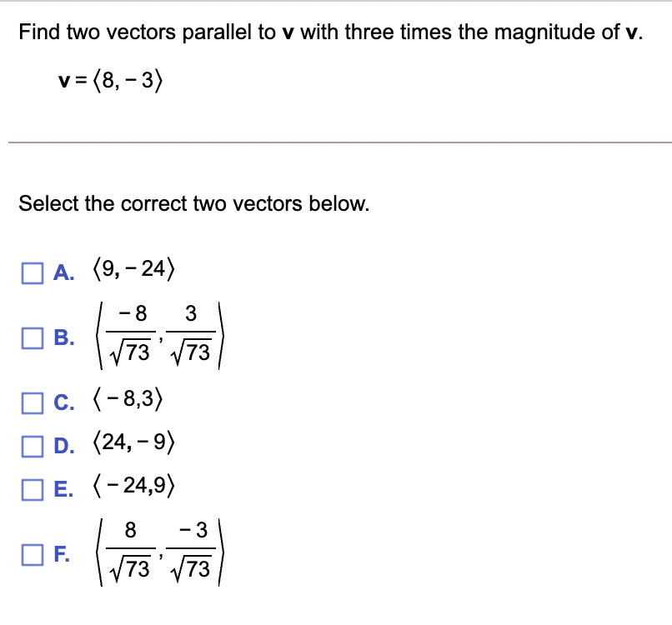
Task: Check answer option C ⟨−8,3⟩
Action: pyautogui.click(x=33, y=402)
